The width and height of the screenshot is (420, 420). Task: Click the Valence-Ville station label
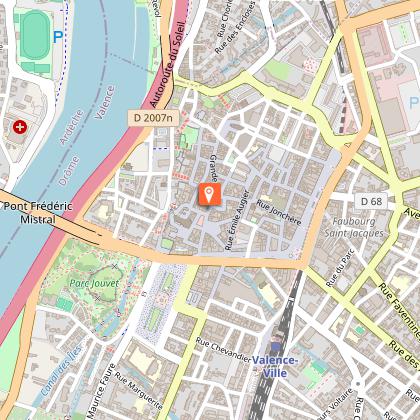click(274, 367)
